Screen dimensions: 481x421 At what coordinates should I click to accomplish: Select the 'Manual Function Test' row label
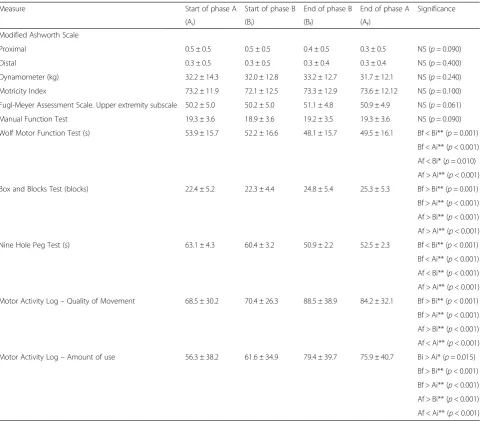[34, 119]
